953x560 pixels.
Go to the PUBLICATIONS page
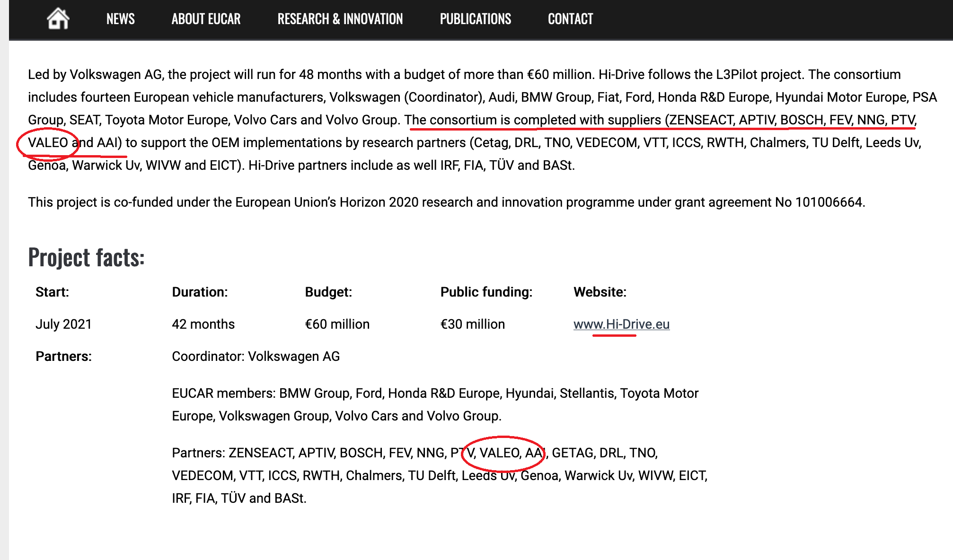click(475, 19)
